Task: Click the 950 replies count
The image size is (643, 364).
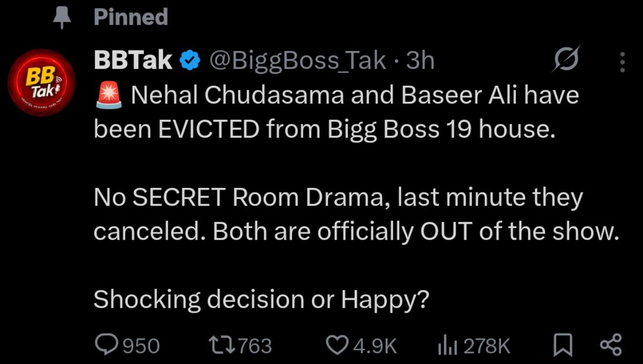Action: click(x=141, y=346)
